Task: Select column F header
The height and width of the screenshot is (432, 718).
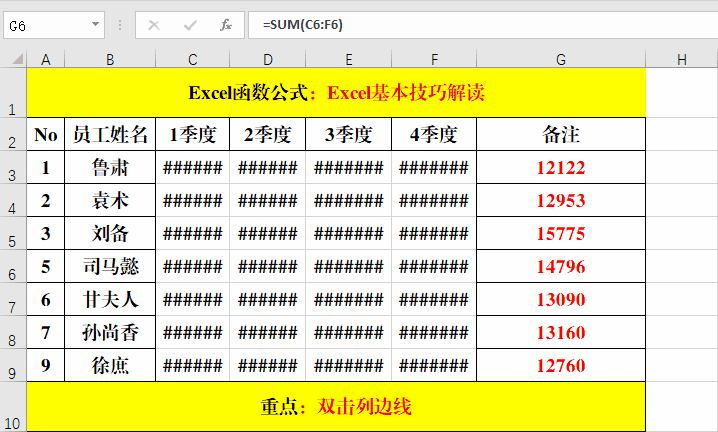Action: click(434, 59)
